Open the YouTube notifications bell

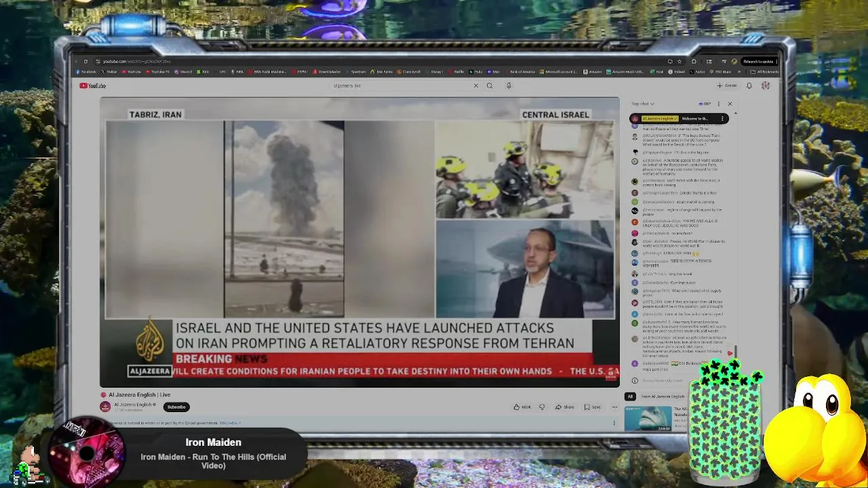pyautogui.click(x=749, y=85)
